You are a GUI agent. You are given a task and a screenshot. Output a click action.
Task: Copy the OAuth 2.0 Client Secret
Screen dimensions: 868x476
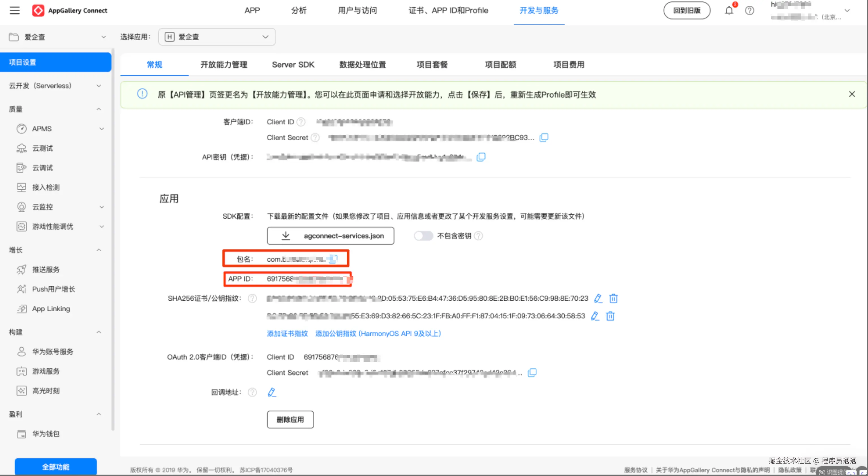532,372
